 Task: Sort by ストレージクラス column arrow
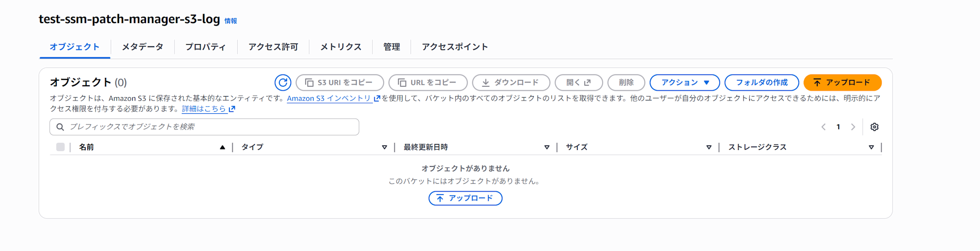pyautogui.click(x=871, y=147)
